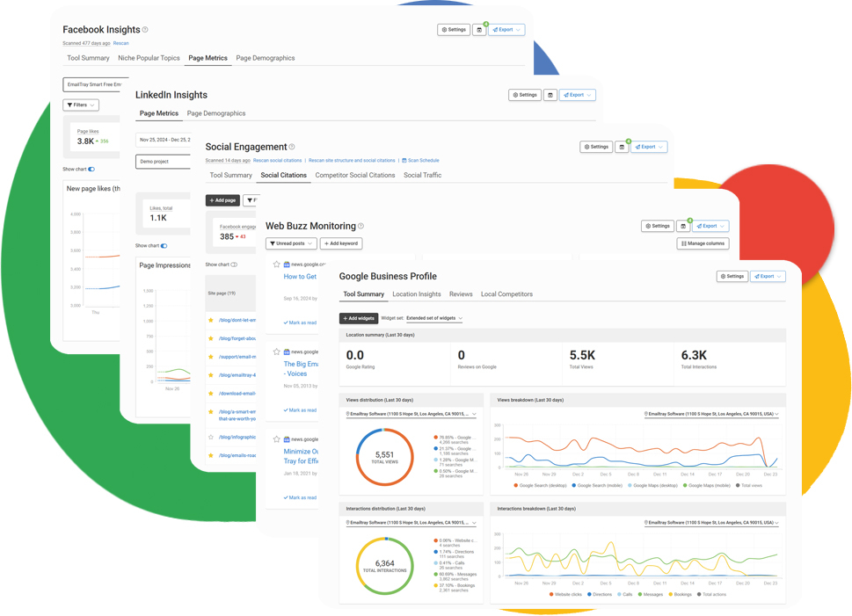This screenshot has height=616, width=852.
Task: Open Export dropdown in Google Business Profile
Action: coord(767,276)
